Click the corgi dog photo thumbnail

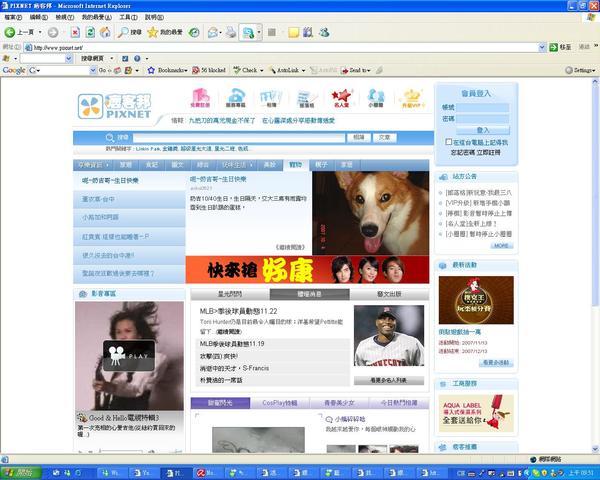click(x=370, y=213)
